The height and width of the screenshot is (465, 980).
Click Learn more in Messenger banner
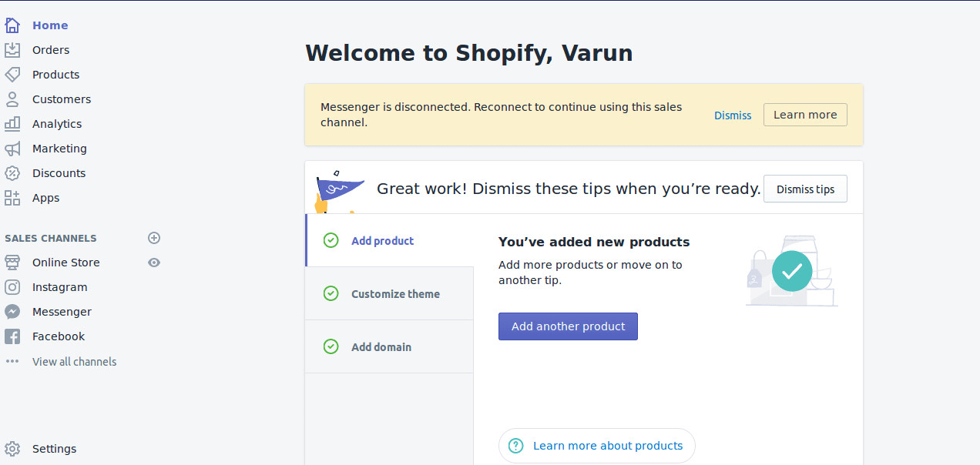click(x=805, y=115)
